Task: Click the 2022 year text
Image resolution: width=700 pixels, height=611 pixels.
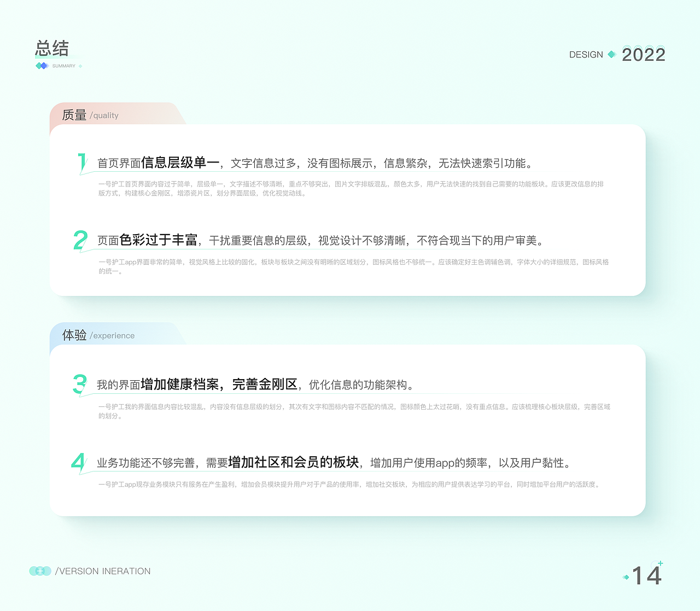Action: [x=643, y=55]
